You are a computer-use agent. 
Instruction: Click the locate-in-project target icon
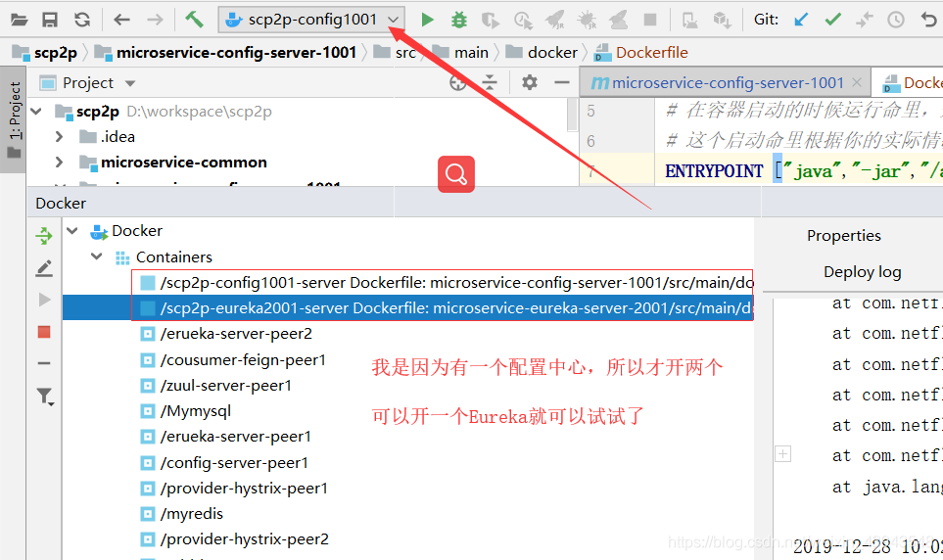tap(458, 83)
